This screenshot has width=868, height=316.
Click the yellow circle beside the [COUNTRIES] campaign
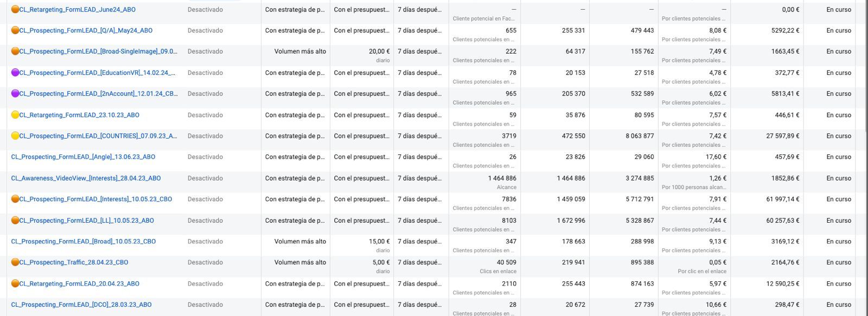15,136
